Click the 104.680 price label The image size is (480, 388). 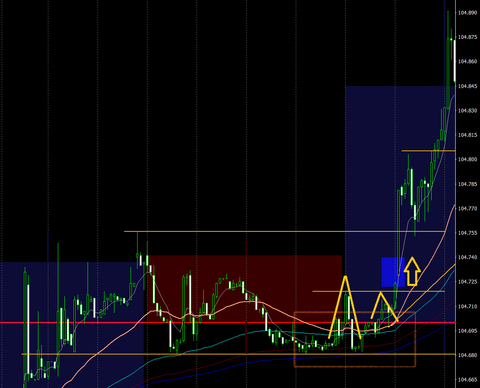[467, 355]
